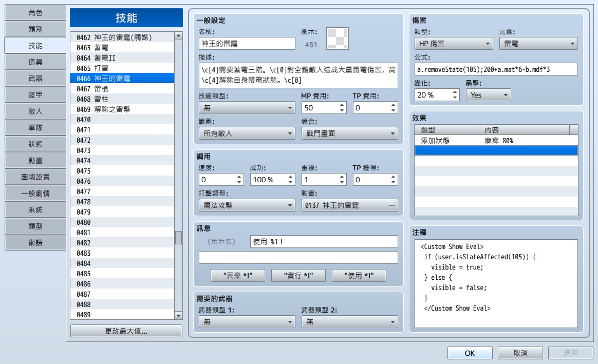Viewport: 598px width, 364px height.
Task: Click skill list scroll down arrow
Action: coord(178,316)
